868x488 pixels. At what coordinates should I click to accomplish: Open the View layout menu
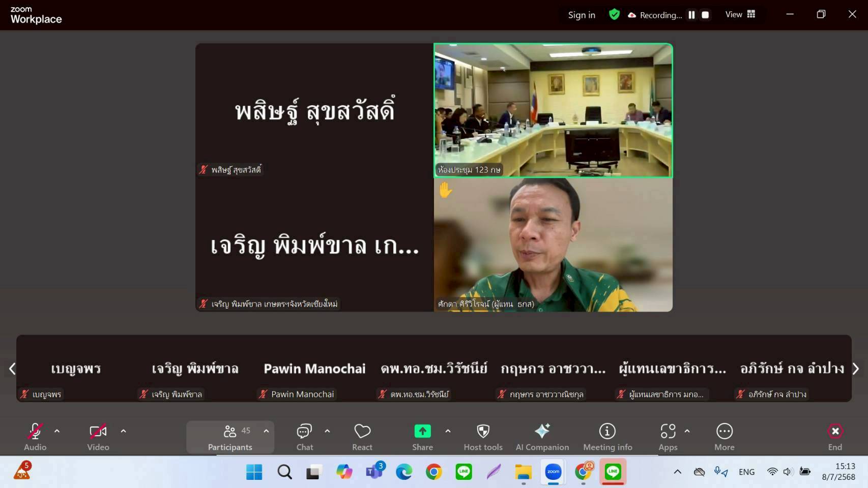pos(740,15)
